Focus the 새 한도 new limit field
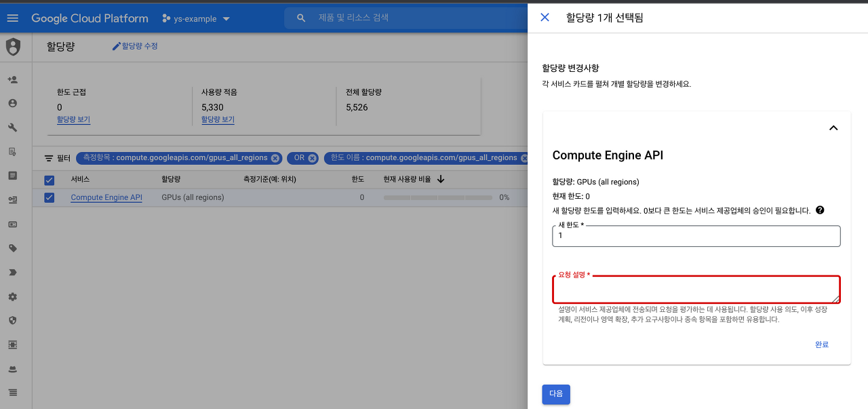 pos(696,235)
